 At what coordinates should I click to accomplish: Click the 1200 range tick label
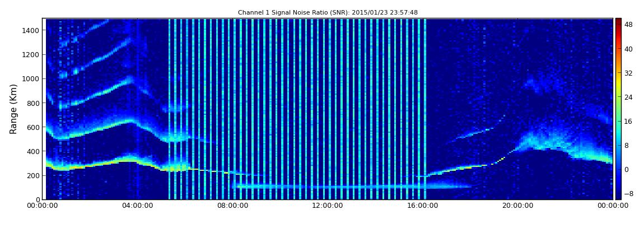(31, 55)
